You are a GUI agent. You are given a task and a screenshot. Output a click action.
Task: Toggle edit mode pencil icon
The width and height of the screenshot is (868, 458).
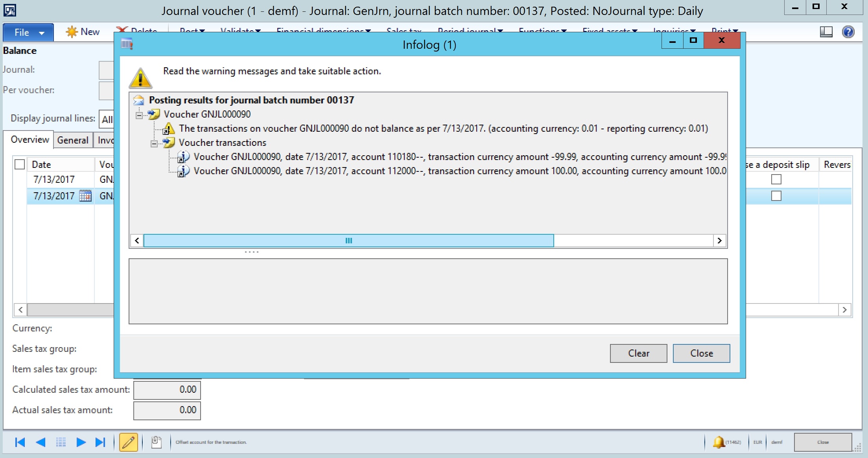(x=128, y=442)
